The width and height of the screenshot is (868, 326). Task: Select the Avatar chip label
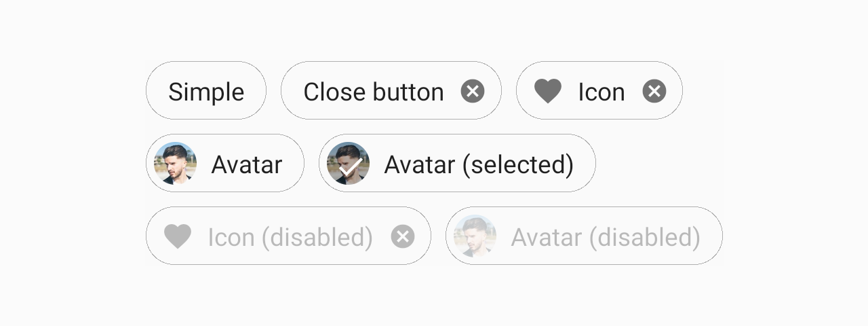[246, 164]
